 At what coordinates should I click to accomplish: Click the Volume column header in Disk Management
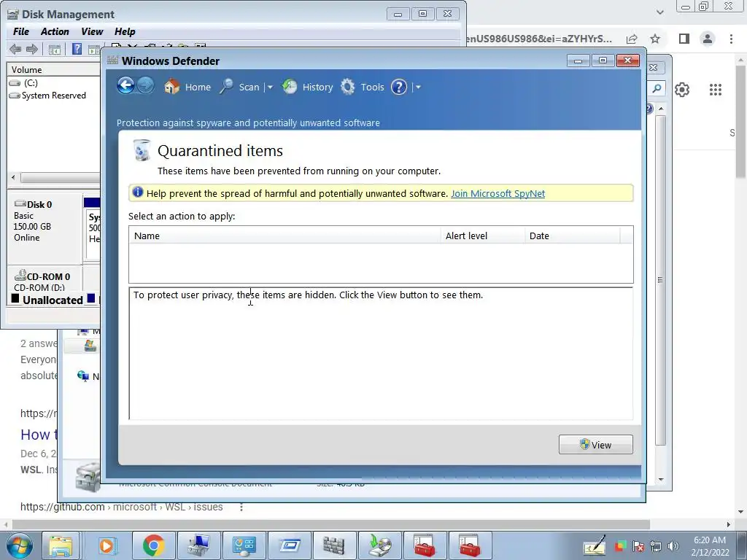pos(53,69)
